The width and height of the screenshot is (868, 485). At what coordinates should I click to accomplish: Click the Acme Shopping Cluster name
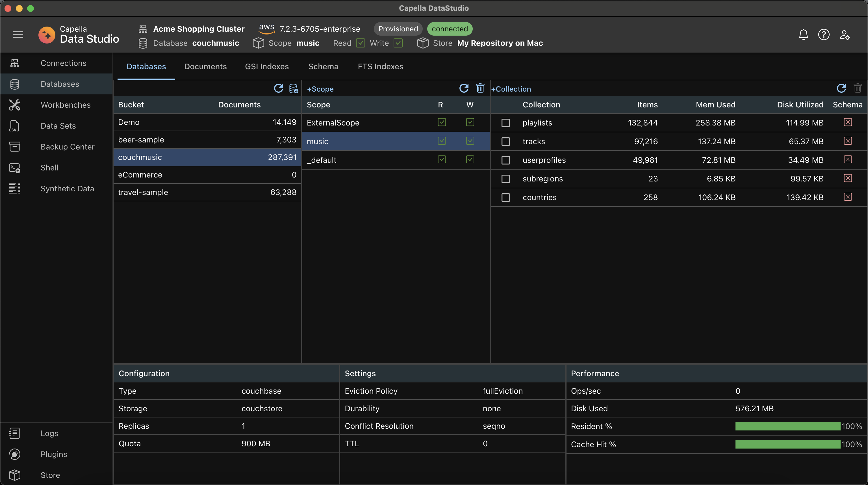pos(199,29)
